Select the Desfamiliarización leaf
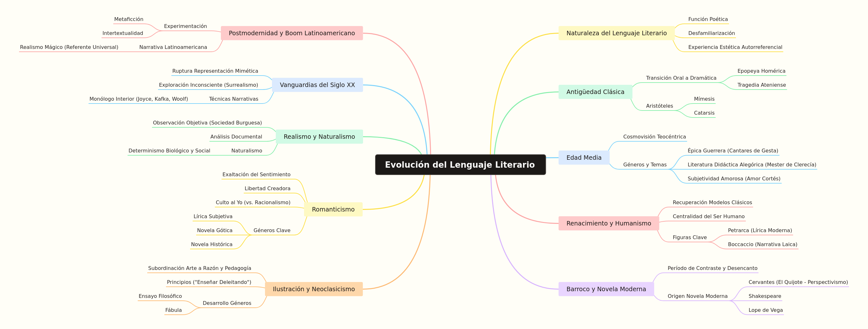Viewport: 868px width, 329px height. click(x=711, y=33)
